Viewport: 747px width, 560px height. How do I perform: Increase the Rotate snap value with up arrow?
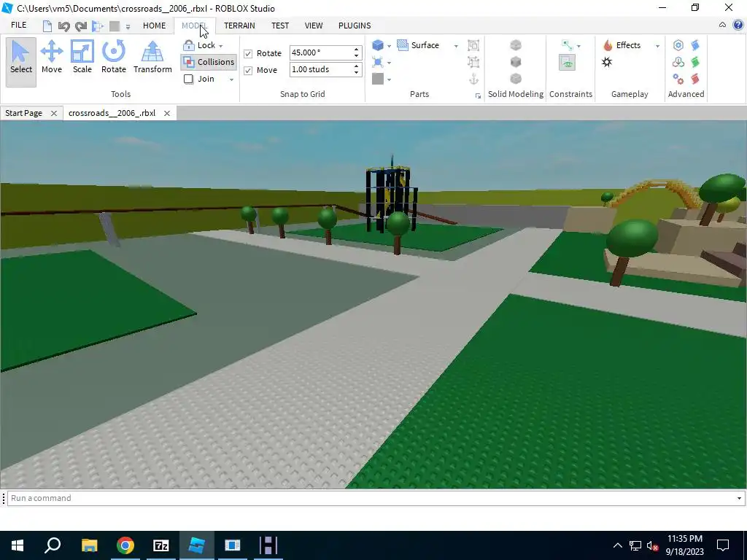pos(356,50)
